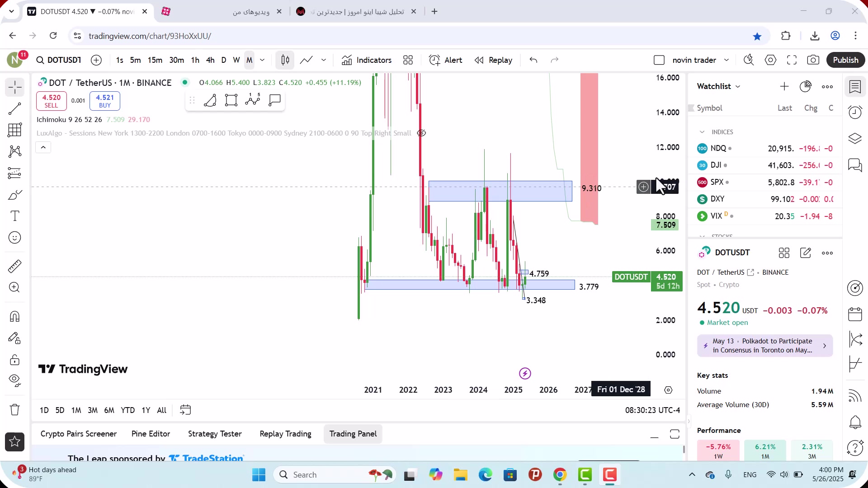
Task: Select the 4h timeframe
Action: (210, 60)
